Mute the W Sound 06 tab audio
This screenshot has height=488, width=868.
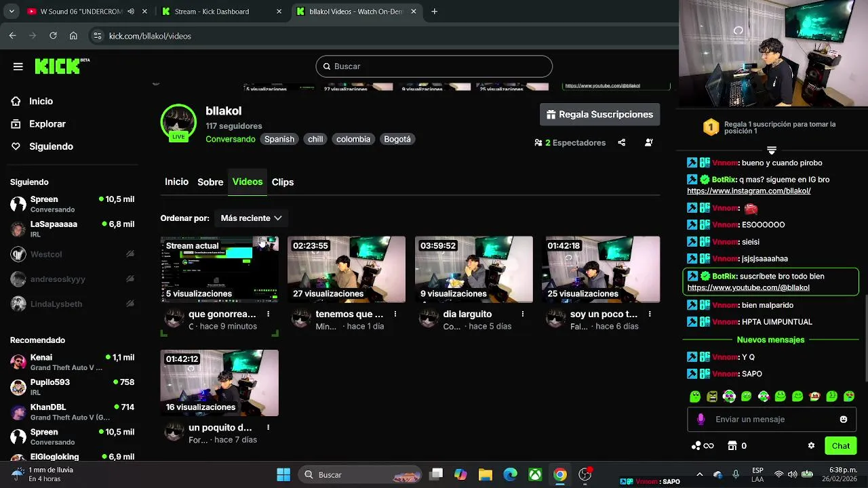(131, 12)
